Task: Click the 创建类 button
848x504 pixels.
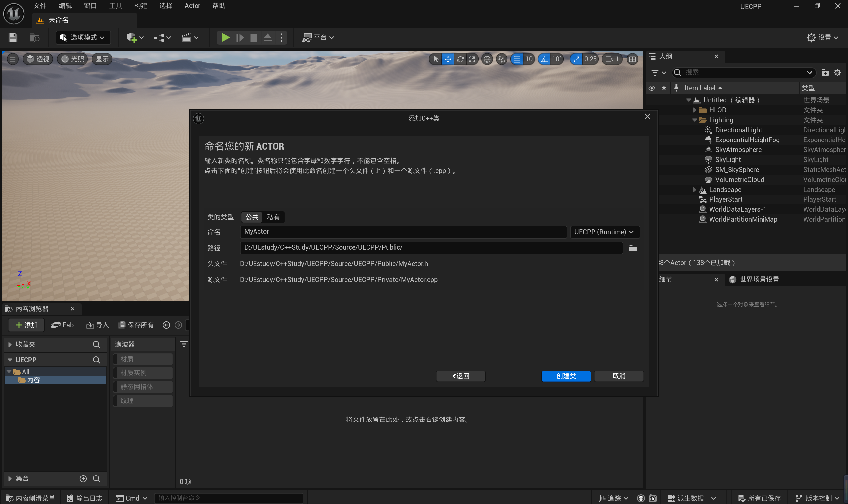Action: coord(566,376)
